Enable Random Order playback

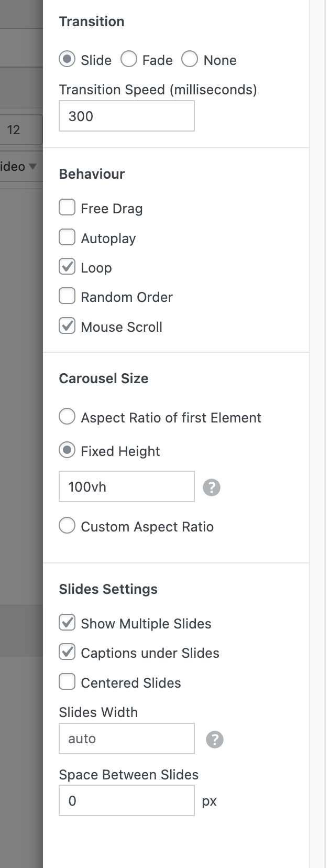[67, 296]
